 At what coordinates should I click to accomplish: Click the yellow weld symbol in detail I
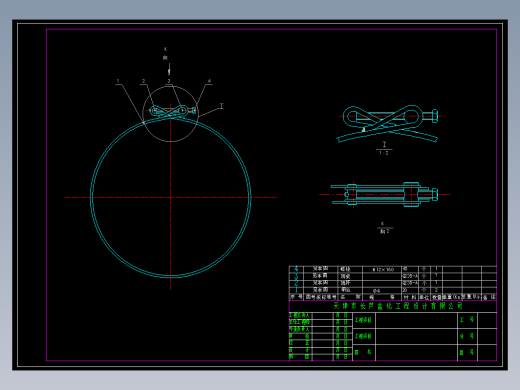click(364, 129)
